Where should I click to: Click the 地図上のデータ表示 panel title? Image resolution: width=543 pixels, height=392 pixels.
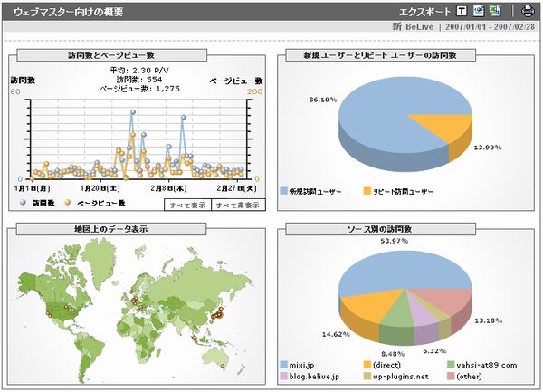[x=111, y=229]
